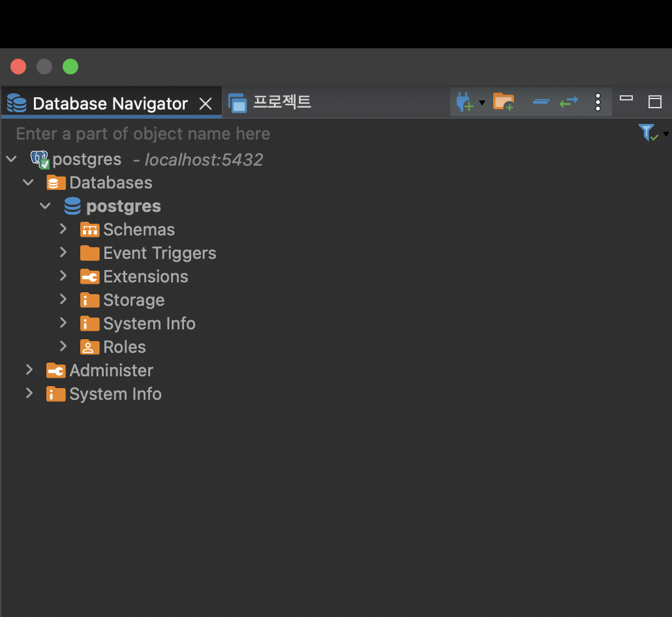Click the 프로젝트 tab icon
Screen dimensions: 672x617
tap(237, 103)
